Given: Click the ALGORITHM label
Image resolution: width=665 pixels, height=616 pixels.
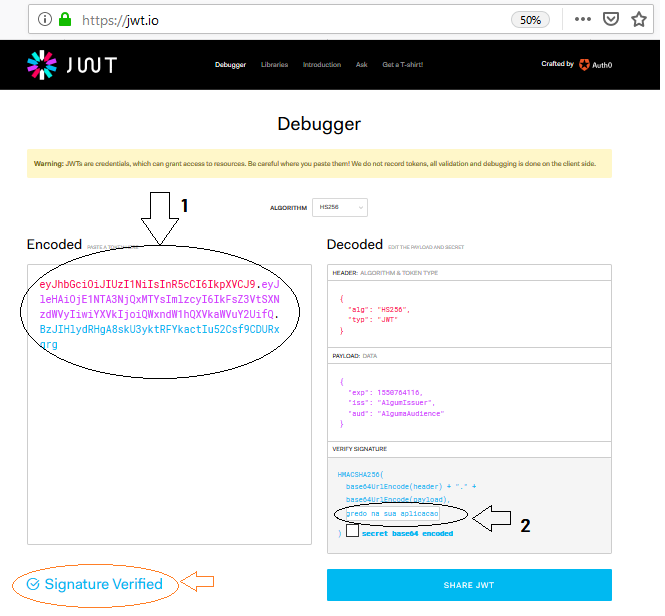Looking at the screenshot, I should click(x=288, y=208).
